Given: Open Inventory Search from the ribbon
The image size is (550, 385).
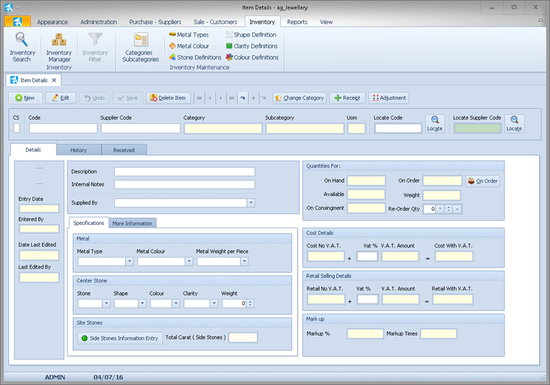Looking at the screenshot, I should (x=22, y=47).
